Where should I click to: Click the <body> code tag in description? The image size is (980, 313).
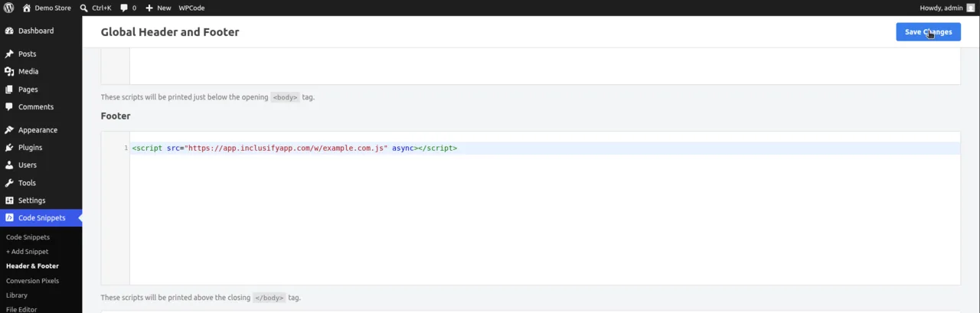pyautogui.click(x=285, y=97)
